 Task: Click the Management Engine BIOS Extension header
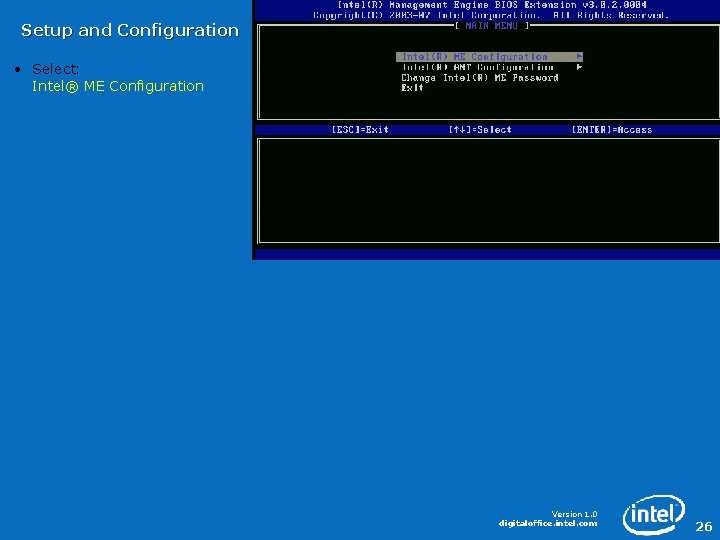tap(492, 5)
